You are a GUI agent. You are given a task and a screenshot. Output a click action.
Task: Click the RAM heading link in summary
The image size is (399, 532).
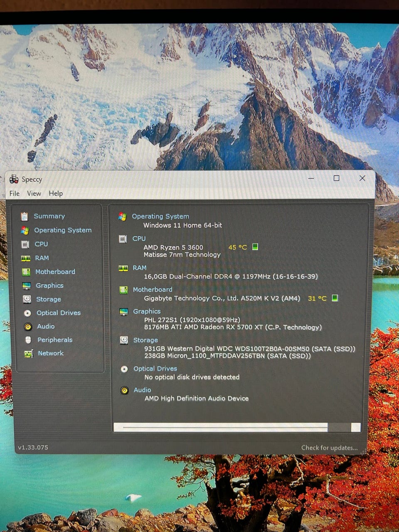[x=140, y=268]
